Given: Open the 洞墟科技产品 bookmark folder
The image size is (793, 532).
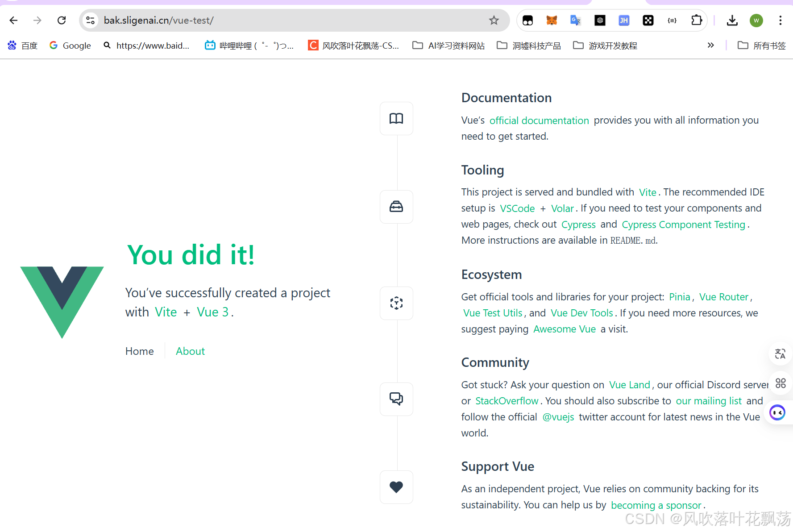Looking at the screenshot, I should (x=529, y=46).
